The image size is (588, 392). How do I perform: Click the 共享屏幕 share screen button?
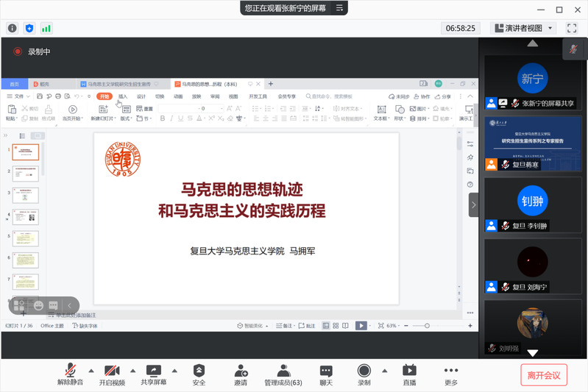pos(154,374)
